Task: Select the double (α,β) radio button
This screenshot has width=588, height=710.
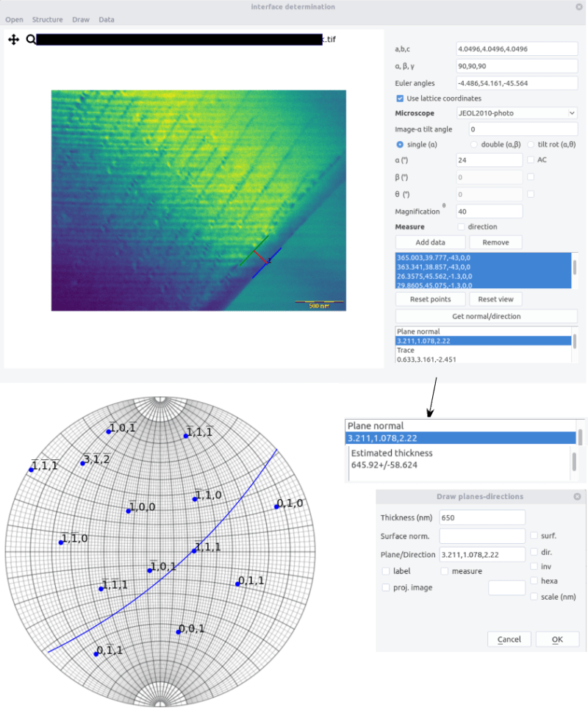Action: tap(474, 145)
